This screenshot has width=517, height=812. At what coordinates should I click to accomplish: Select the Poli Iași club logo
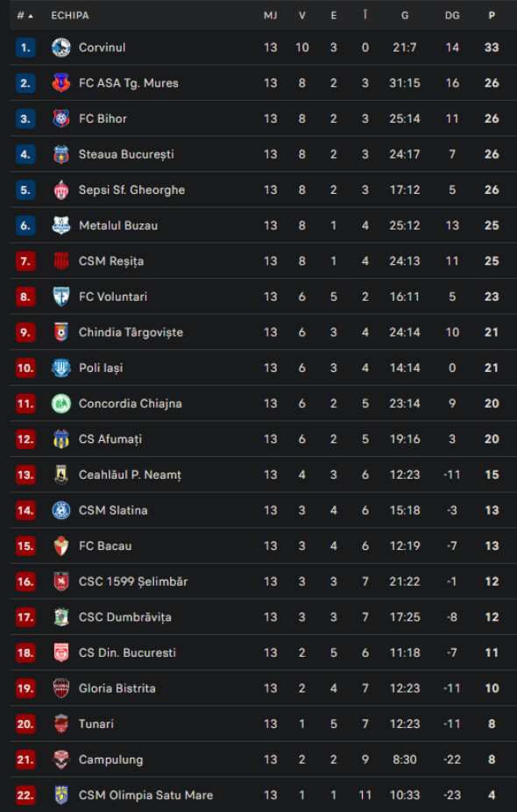point(60,367)
